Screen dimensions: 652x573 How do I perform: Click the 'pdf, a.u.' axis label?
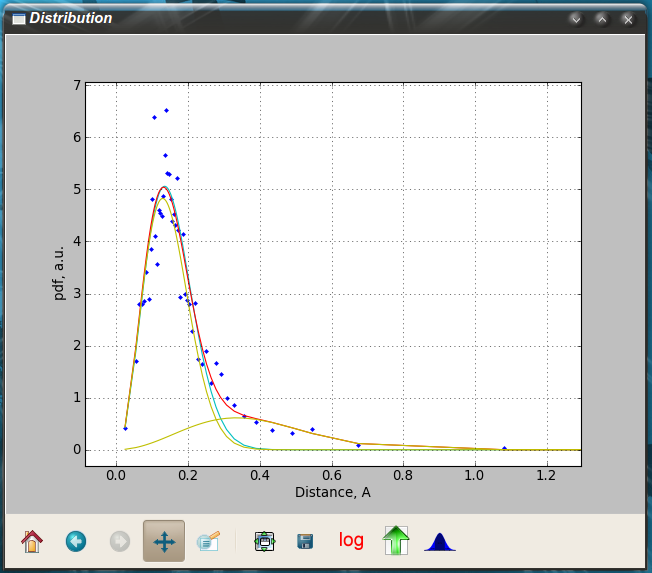[59, 273]
